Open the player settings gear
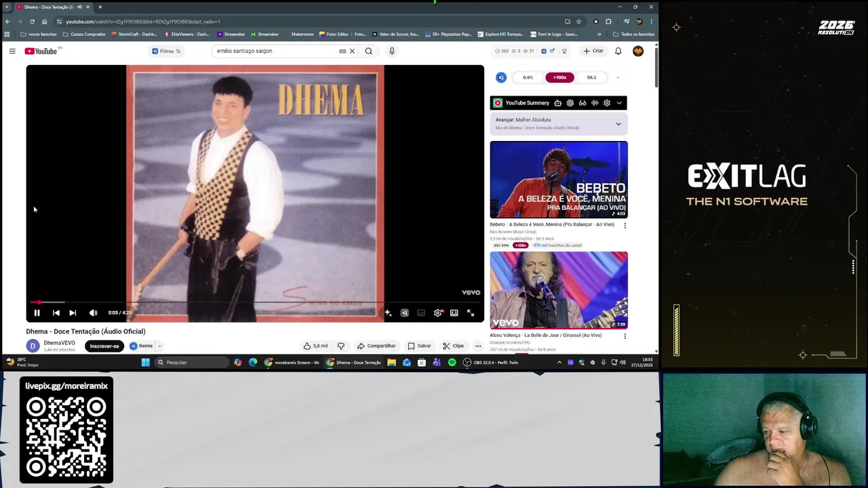This screenshot has width=868, height=488. coord(438,312)
